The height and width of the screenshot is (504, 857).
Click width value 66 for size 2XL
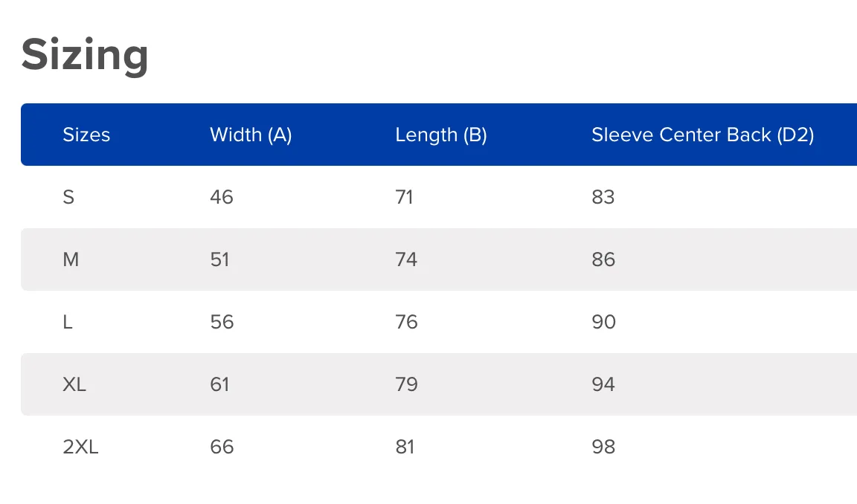222,448
